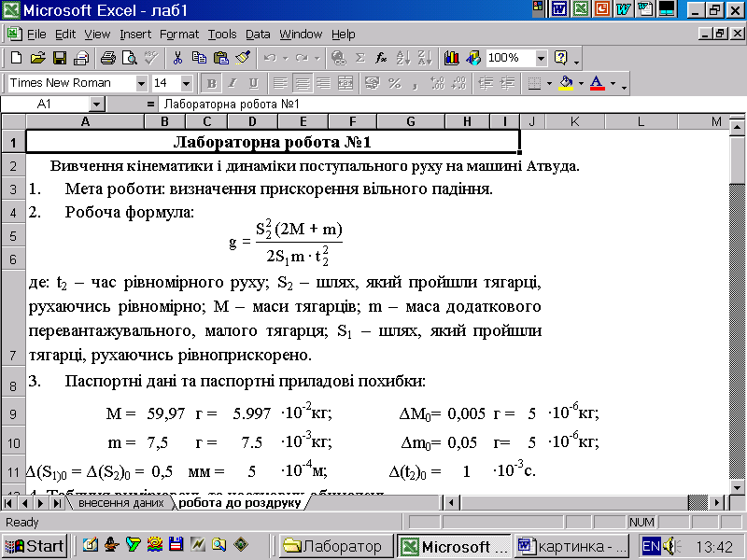The width and height of the screenshot is (747, 560).
Task: Open the Drawing toolbar icon
Action: coord(473,58)
